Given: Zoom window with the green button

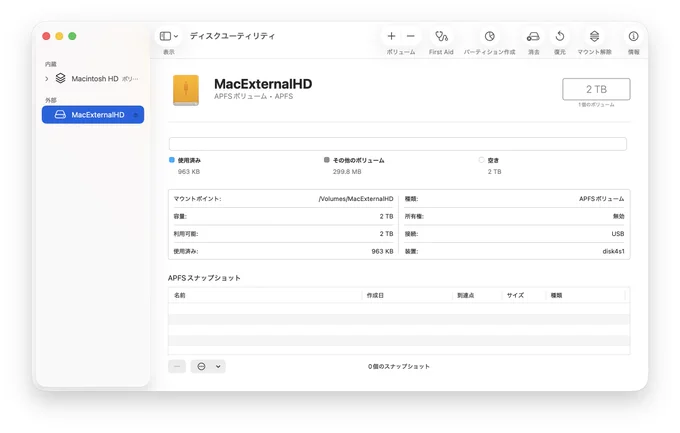Looking at the screenshot, I should coord(72,36).
